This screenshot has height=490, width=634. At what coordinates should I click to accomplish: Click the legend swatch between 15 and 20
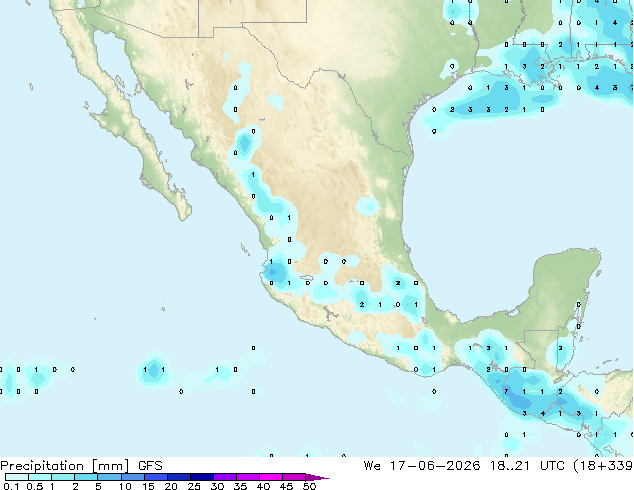pos(155,477)
